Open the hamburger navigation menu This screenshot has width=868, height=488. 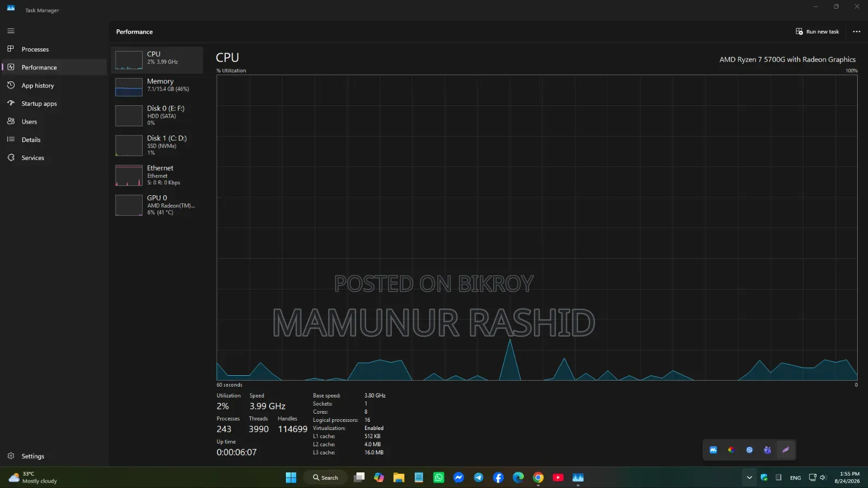[x=11, y=31]
